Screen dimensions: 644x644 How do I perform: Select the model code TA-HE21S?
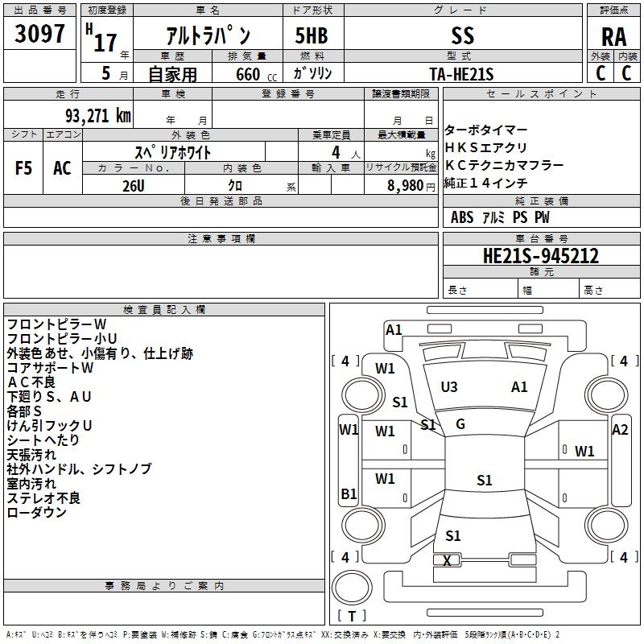(x=461, y=73)
